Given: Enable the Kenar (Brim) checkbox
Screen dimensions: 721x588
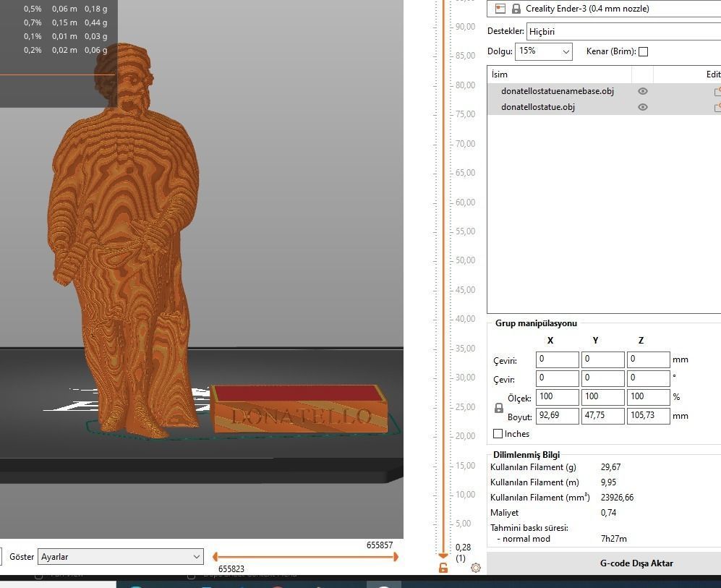Looking at the screenshot, I should click(x=644, y=51).
